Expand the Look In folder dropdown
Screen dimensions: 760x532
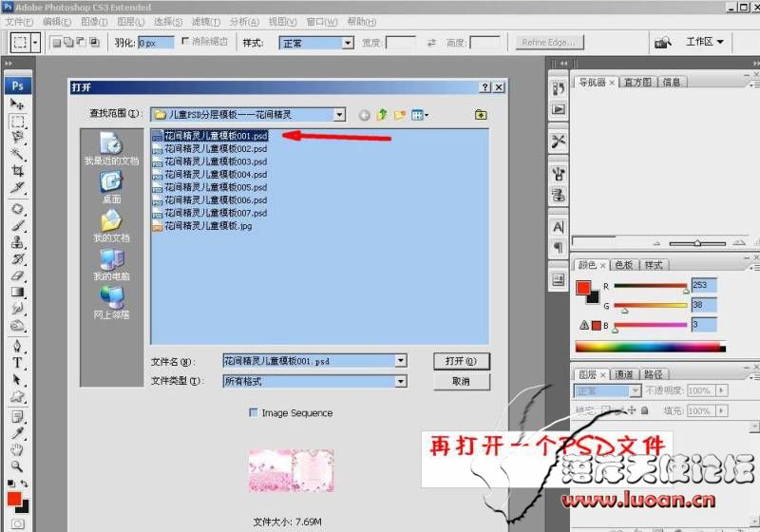coord(340,115)
